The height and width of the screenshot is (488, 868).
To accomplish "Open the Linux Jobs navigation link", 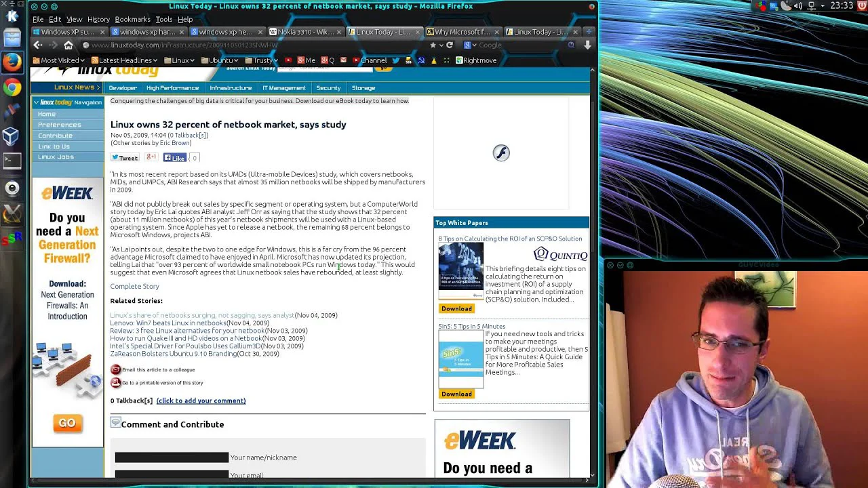I will [56, 157].
